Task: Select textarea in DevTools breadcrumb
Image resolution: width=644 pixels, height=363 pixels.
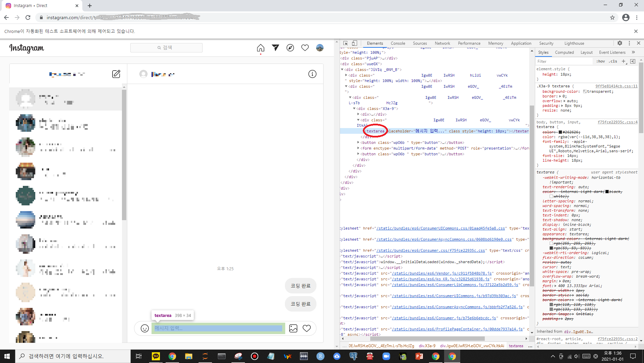Action: [516, 346]
